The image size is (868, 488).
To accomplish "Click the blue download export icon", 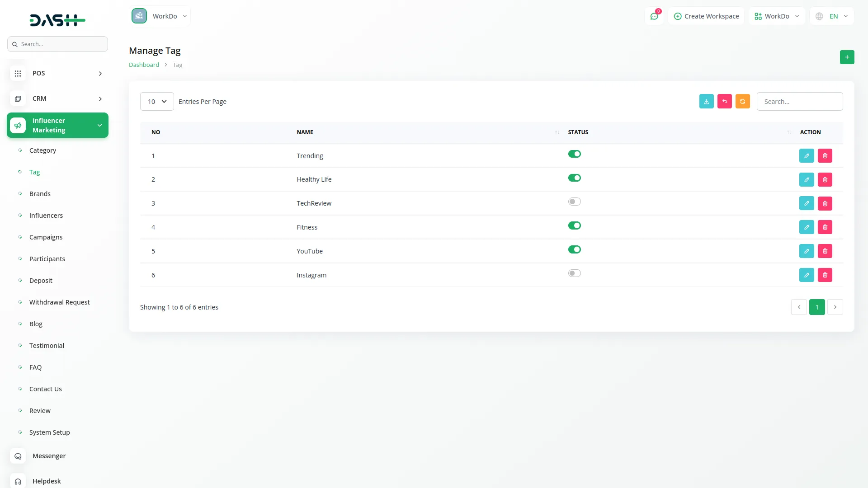I will [706, 101].
